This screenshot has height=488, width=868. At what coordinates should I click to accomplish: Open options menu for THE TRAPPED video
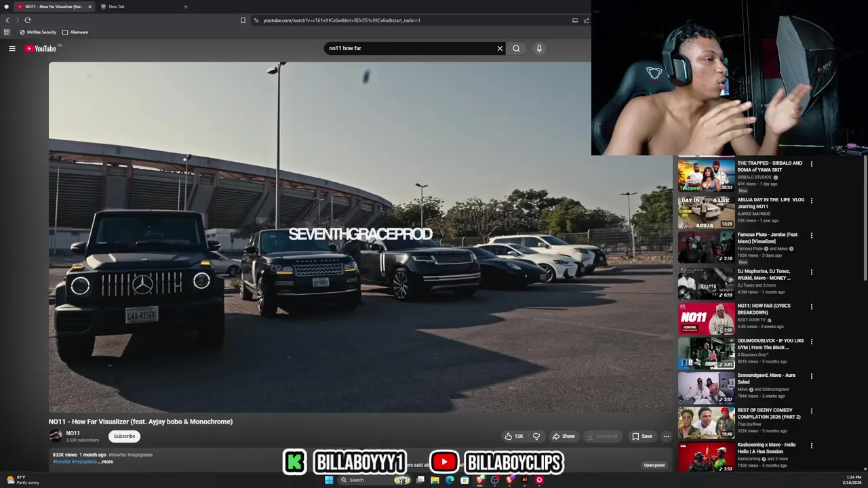(x=811, y=164)
